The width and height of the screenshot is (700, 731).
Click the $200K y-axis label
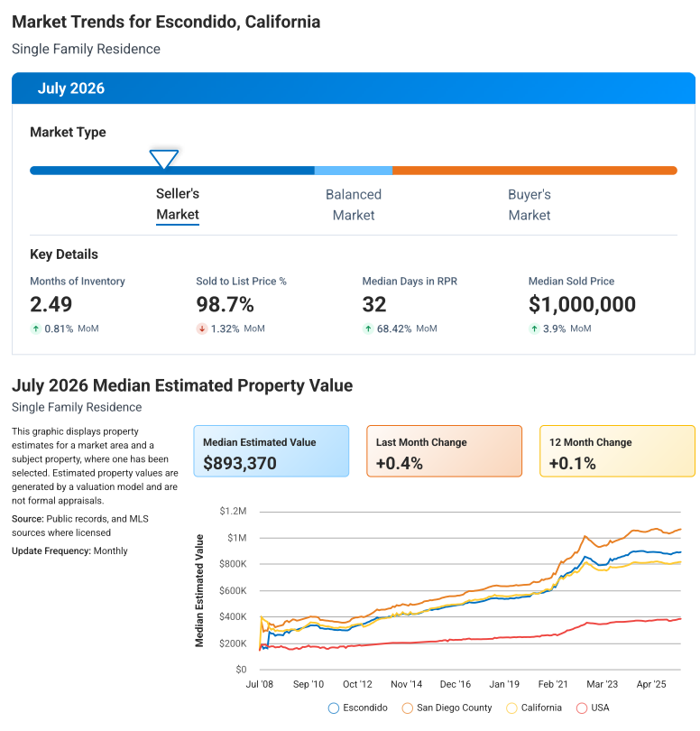pyautogui.click(x=233, y=643)
